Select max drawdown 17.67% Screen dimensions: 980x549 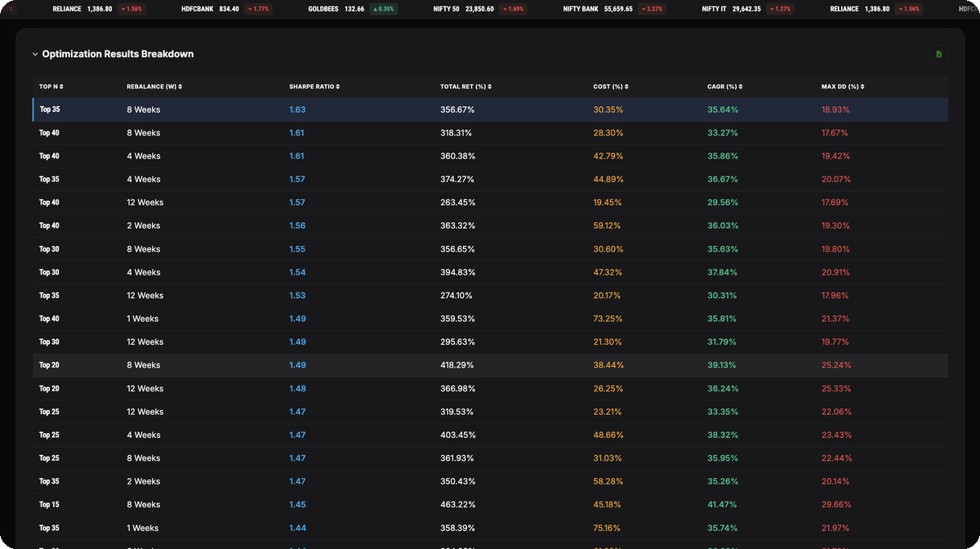[x=835, y=132]
